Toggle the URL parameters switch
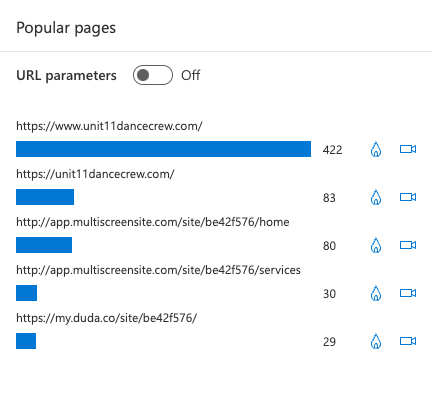Viewport: 432px width, 395px height. click(153, 75)
